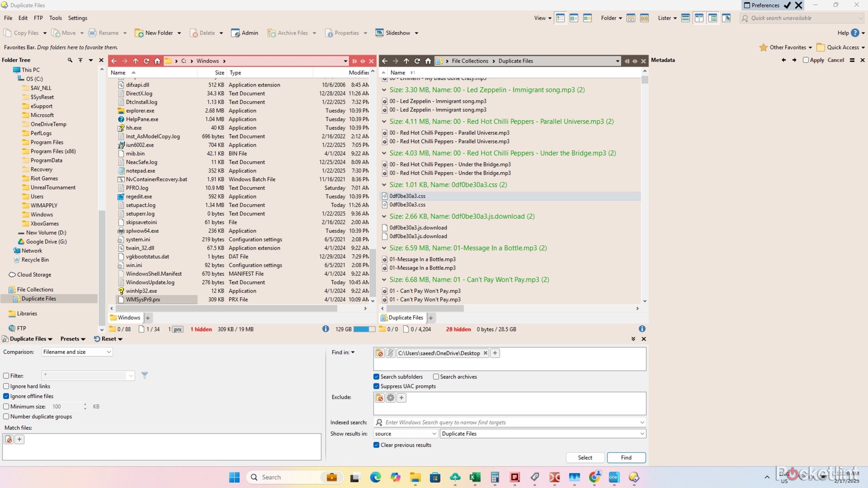
Task: Click the Copy Files toolbar icon
Action: pyautogui.click(x=7, y=33)
